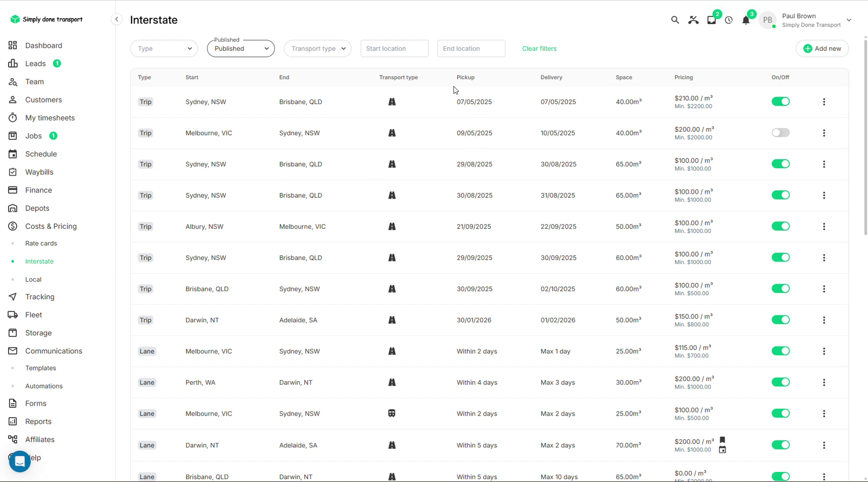
Task: Open Reports in sidebar
Action: (x=38, y=422)
